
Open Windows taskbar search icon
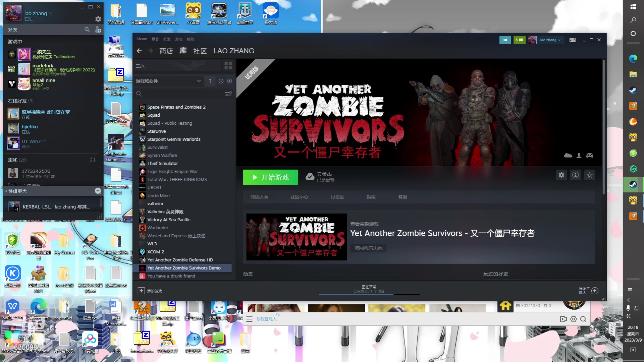click(x=633, y=20)
